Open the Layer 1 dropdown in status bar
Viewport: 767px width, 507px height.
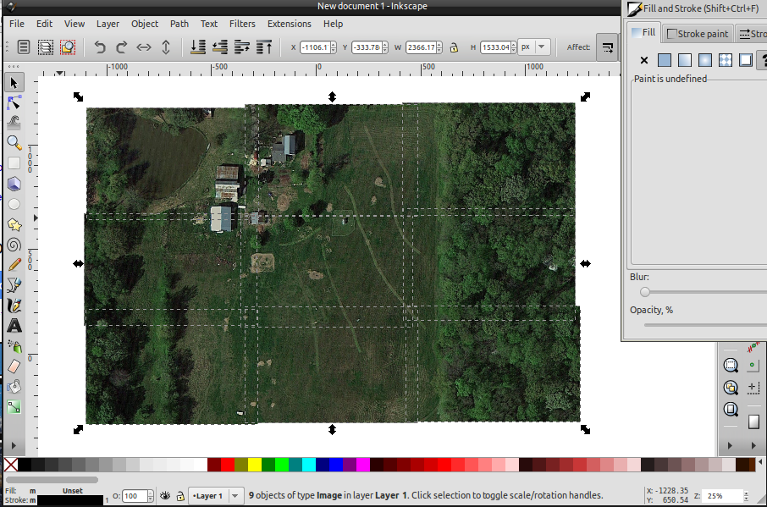coord(216,496)
